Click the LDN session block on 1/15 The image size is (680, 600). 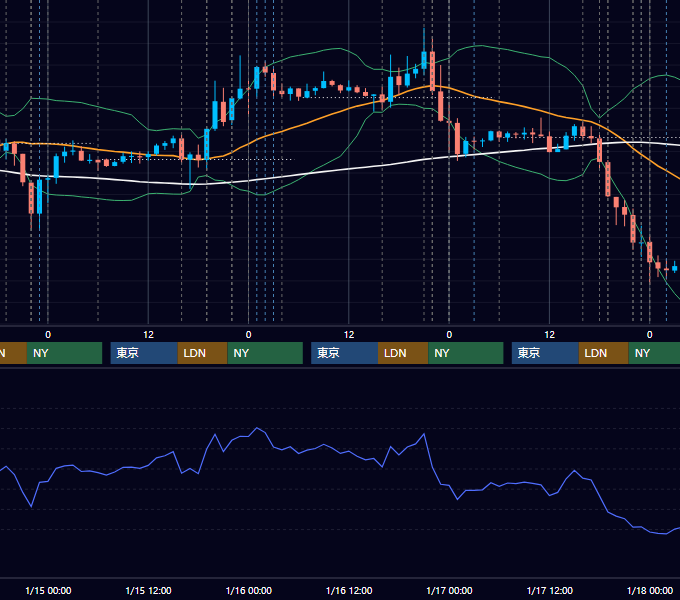(x=203, y=353)
